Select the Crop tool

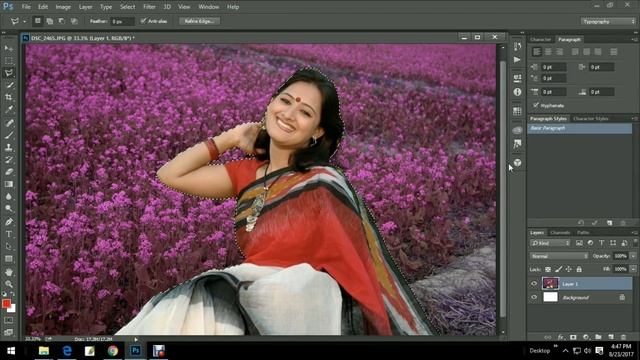9,98
